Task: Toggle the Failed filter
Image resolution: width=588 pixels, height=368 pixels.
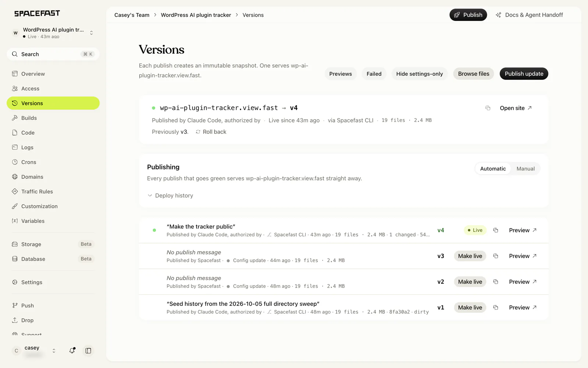Action: [374, 74]
